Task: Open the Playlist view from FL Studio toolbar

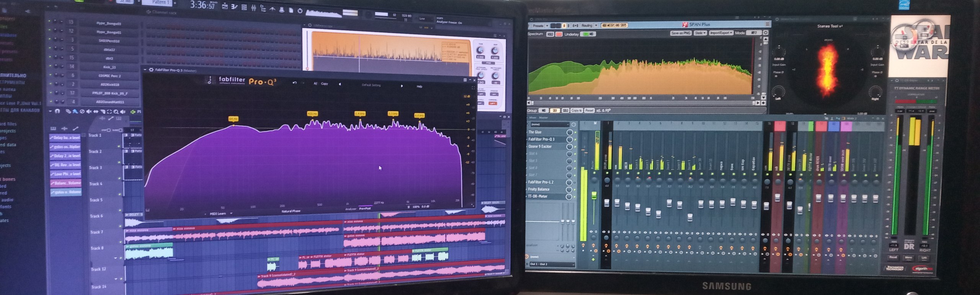Action: [225, 7]
